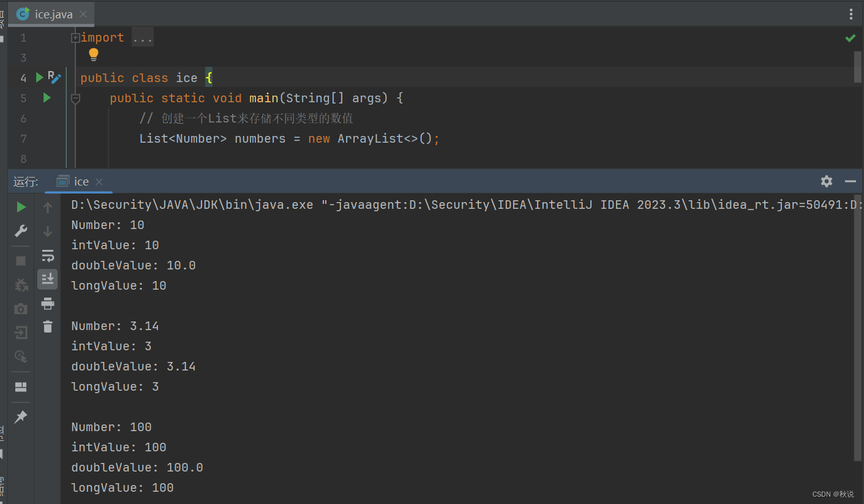Restore layout in the Run panel

click(x=21, y=387)
